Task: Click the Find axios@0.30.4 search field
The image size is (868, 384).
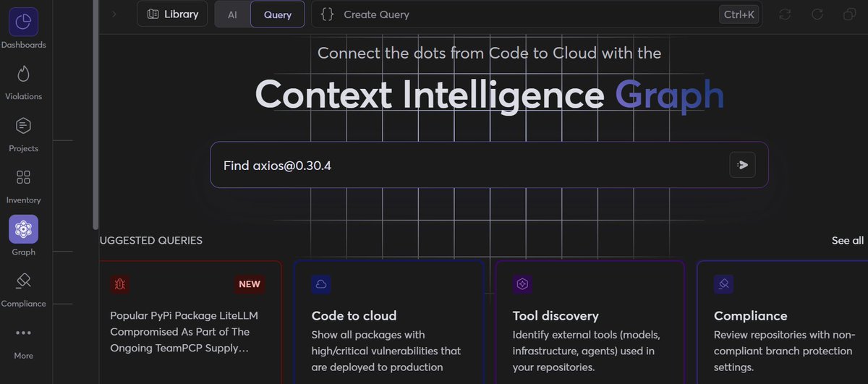Action: coord(489,165)
